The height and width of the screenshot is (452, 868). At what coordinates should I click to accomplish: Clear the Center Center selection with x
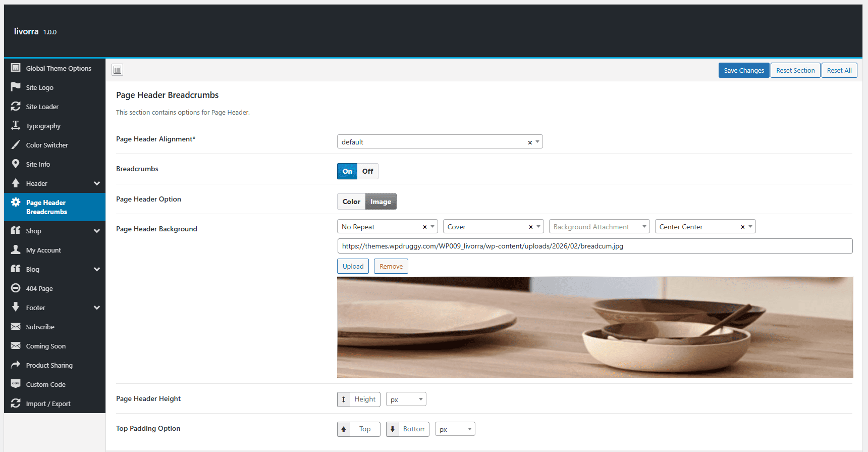point(743,227)
